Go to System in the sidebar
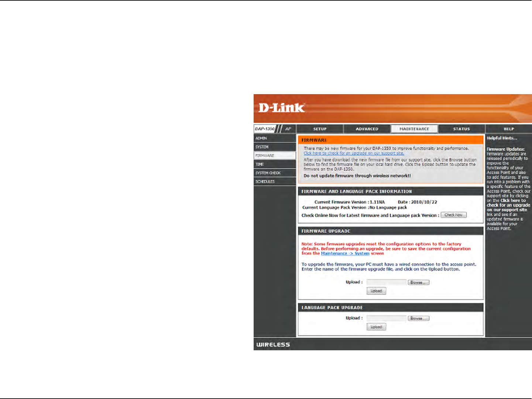The height and width of the screenshot is (399, 532). pos(275,147)
